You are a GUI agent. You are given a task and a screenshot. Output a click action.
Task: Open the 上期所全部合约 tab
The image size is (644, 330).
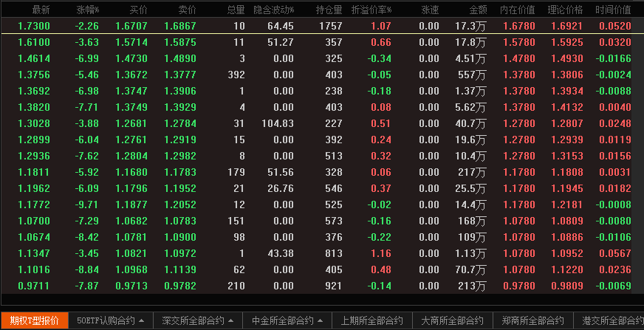pyautogui.click(x=371, y=320)
